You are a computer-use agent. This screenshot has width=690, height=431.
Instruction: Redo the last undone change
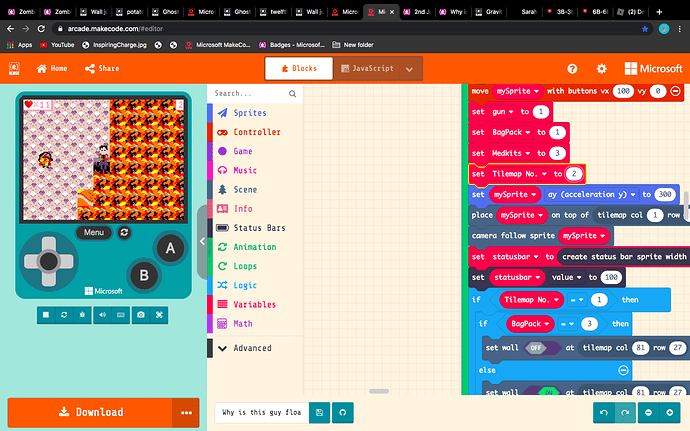pyautogui.click(x=625, y=413)
